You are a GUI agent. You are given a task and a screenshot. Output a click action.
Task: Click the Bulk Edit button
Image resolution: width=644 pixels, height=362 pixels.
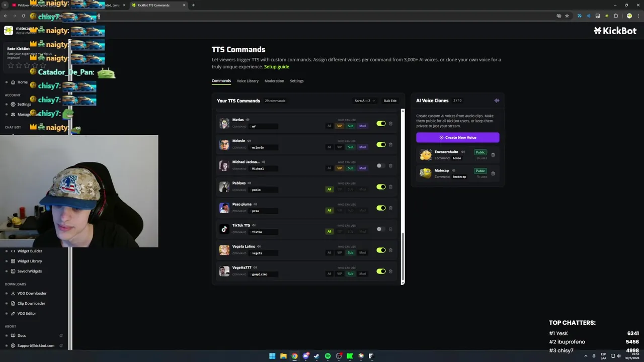(x=390, y=101)
